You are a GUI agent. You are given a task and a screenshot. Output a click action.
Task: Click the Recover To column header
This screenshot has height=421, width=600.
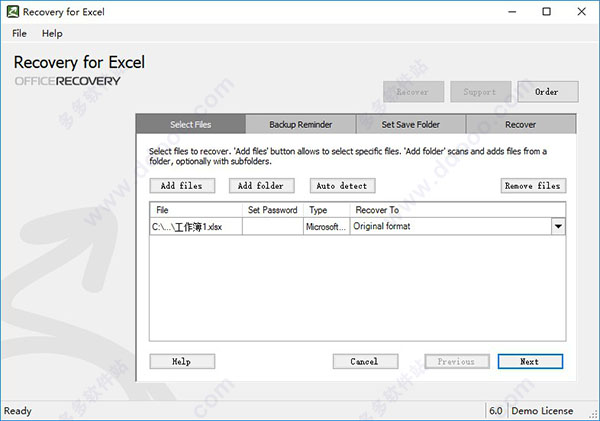pos(458,210)
